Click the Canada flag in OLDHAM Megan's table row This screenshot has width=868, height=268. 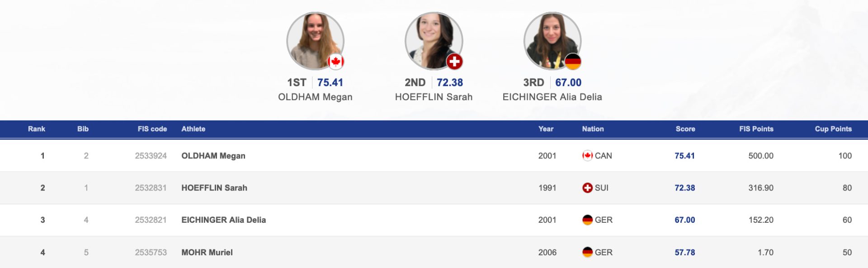point(587,156)
